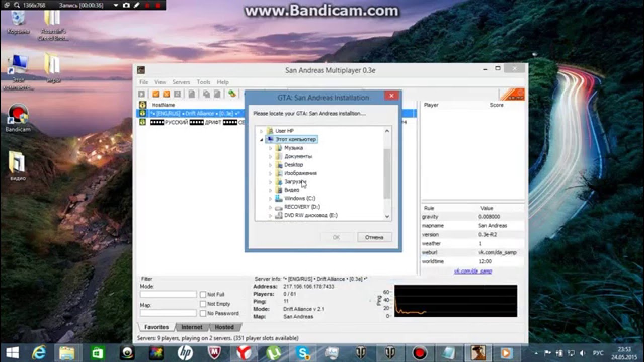Collapse the Этот компьютер tree node
Image resolution: width=644 pixels, height=362 pixels.
click(x=261, y=139)
